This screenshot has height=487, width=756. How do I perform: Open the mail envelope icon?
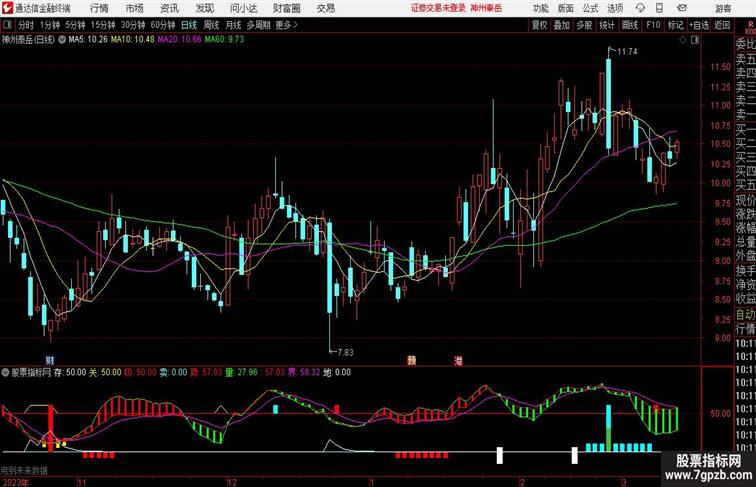(x=682, y=8)
